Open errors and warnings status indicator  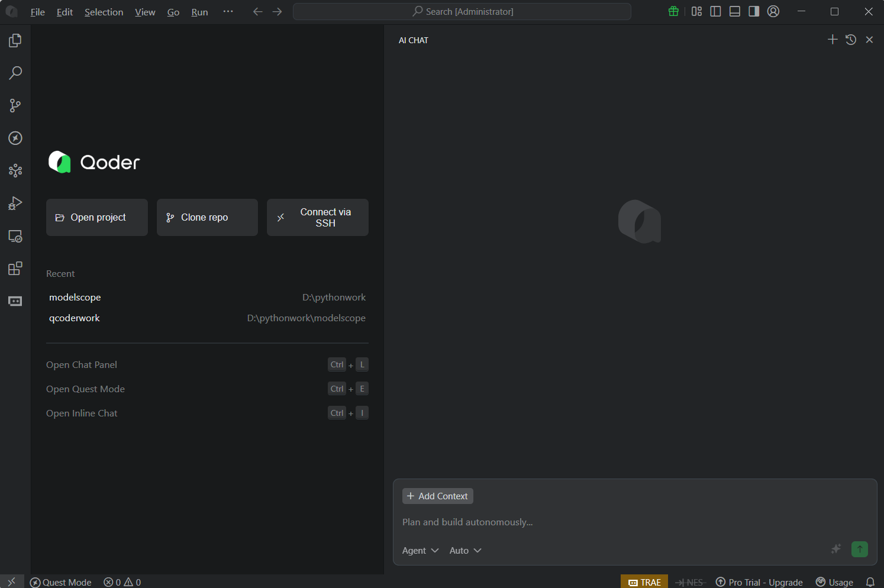click(x=122, y=582)
